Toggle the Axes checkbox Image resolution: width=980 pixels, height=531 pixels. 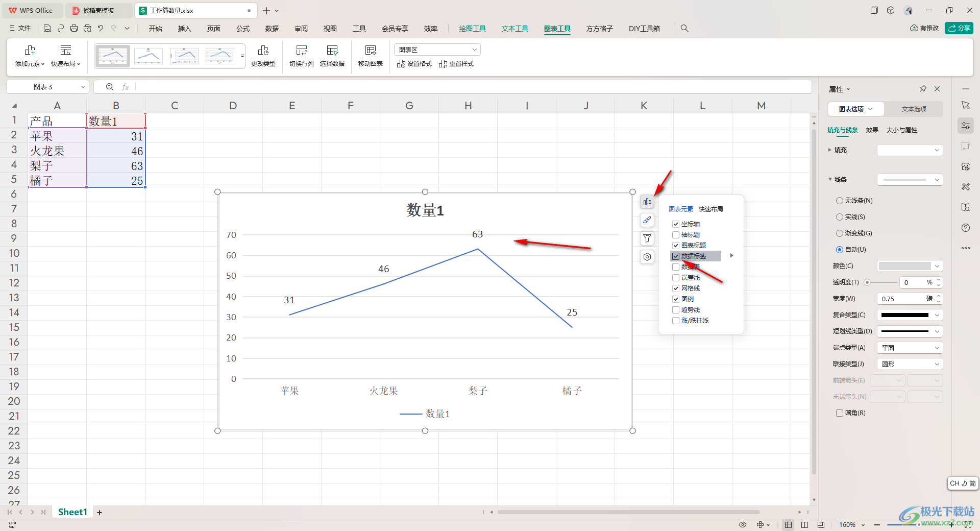(676, 224)
